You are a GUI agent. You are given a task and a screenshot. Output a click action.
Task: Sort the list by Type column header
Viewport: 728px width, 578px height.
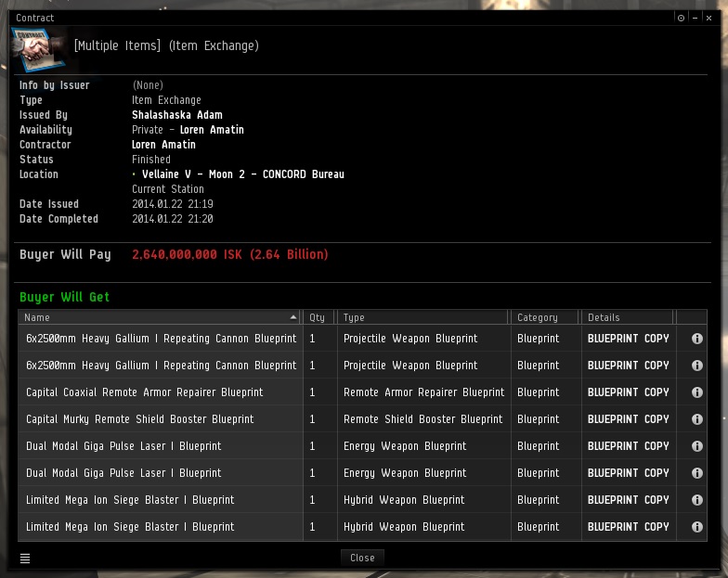pyautogui.click(x=422, y=317)
